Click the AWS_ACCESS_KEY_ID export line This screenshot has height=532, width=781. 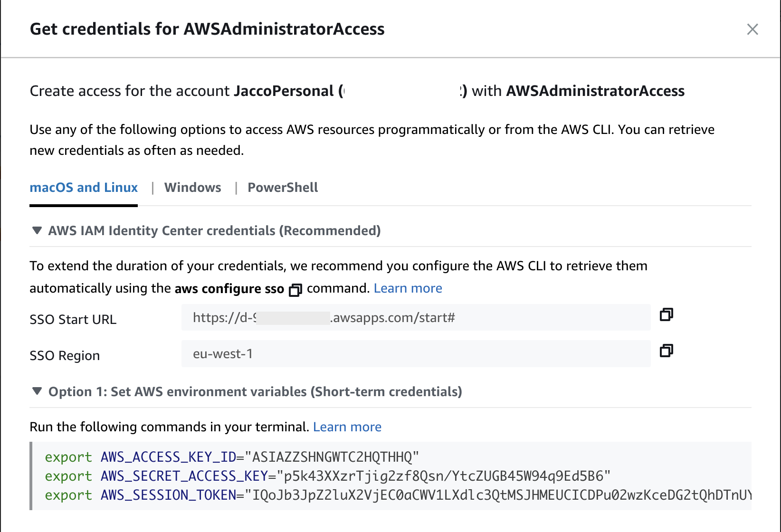232,457
